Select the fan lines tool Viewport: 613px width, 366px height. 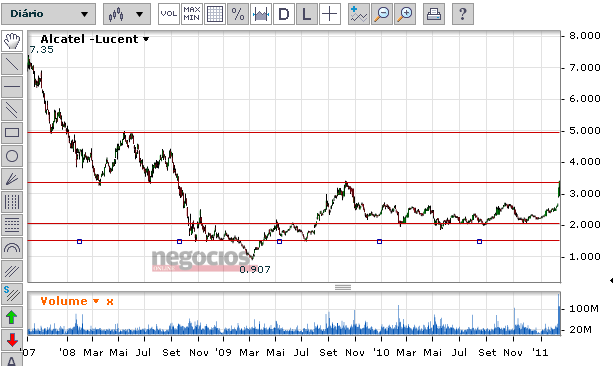pyautogui.click(x=12, y=179)
